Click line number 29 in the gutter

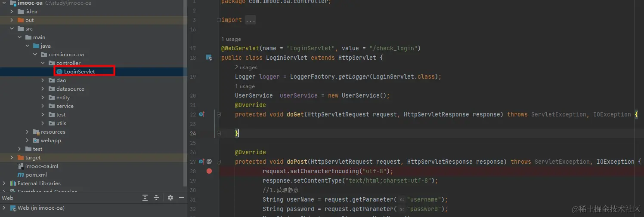(192, 181)
